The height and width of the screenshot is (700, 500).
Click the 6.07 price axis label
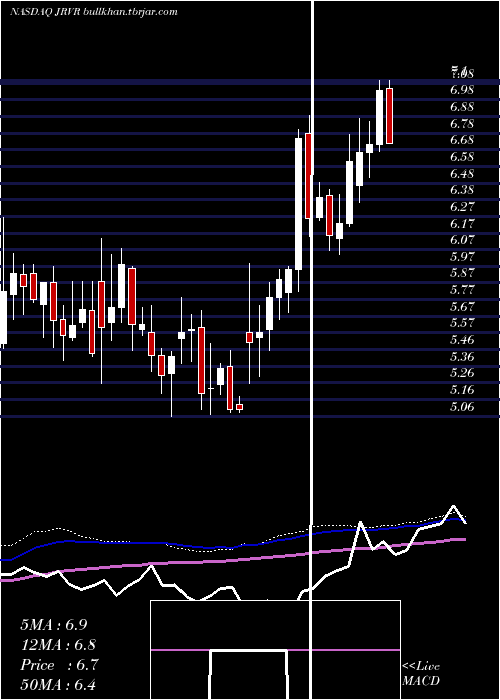[x=462, y=240]
